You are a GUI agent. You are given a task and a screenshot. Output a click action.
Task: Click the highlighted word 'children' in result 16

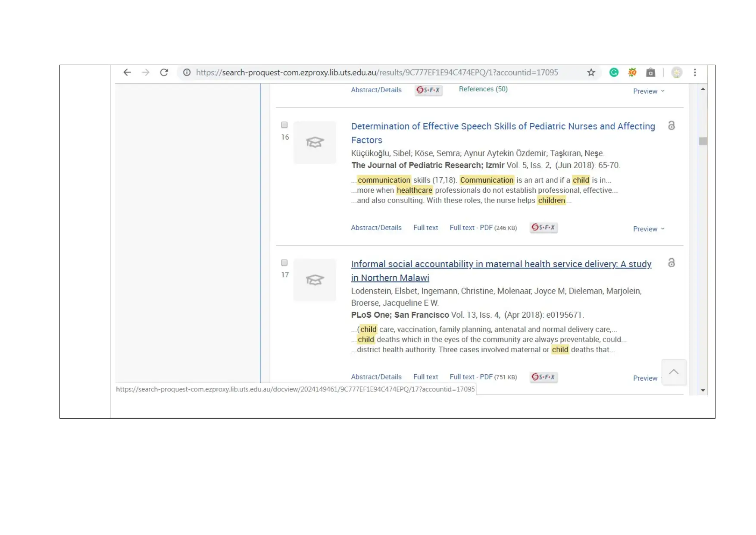coord(551,200)
